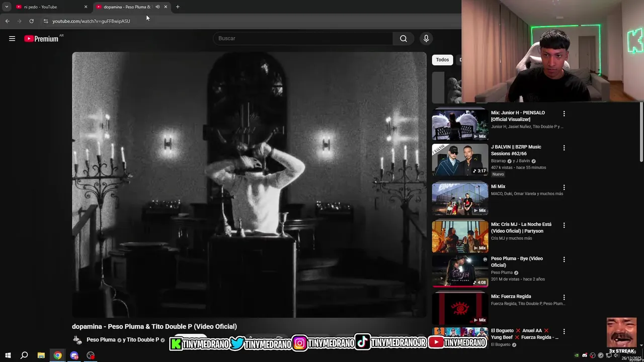Open options for 'El Bogueto X Anuel AA' video
The height and width of the screenshot is (362, 644).
[564, 331]
